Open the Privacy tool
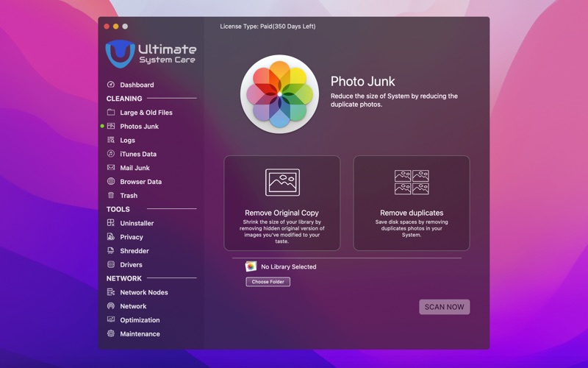The width and height of the screenshot is (588, 368). coord(132,237)
